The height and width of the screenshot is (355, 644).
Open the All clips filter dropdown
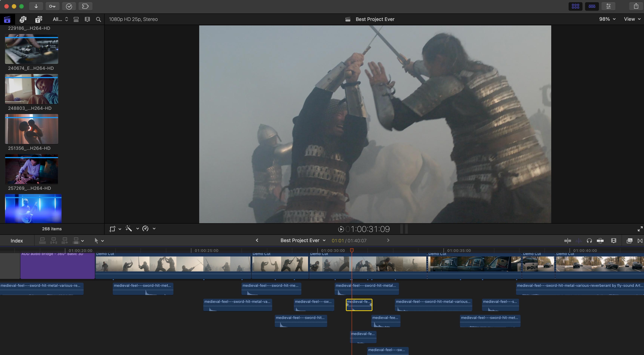click(x=60, y=19)
